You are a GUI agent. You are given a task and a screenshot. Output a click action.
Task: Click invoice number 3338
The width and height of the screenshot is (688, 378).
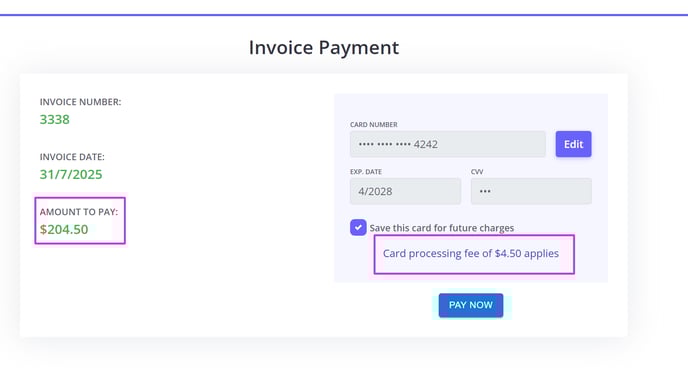click(x=54, y=119)
